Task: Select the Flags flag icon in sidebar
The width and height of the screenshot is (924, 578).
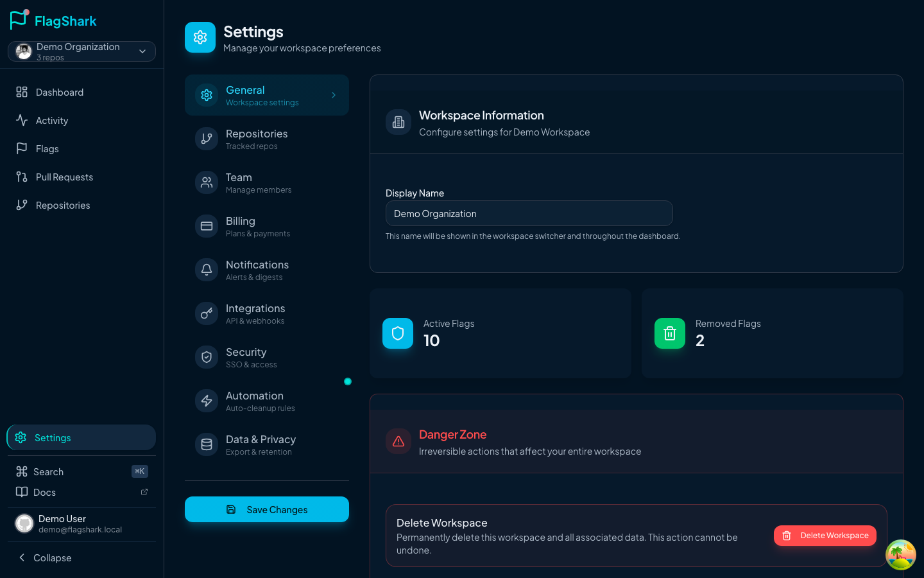Action: 22,148
